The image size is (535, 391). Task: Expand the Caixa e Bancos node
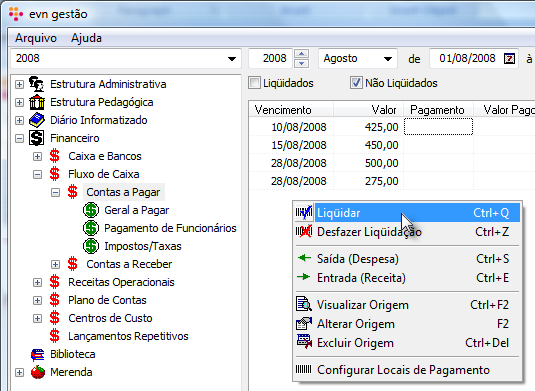[x=38, y=157]
